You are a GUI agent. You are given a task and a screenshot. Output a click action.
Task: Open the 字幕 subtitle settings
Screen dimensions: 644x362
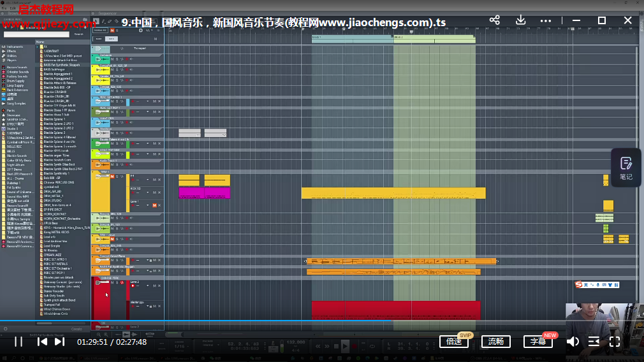tap(538, 342)
